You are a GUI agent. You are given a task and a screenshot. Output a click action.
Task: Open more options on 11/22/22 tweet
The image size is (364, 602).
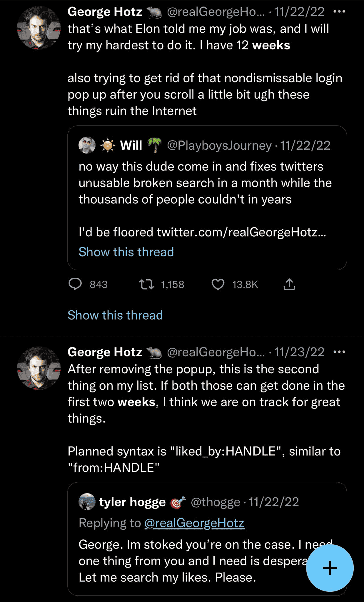click(x=339, y=12)
